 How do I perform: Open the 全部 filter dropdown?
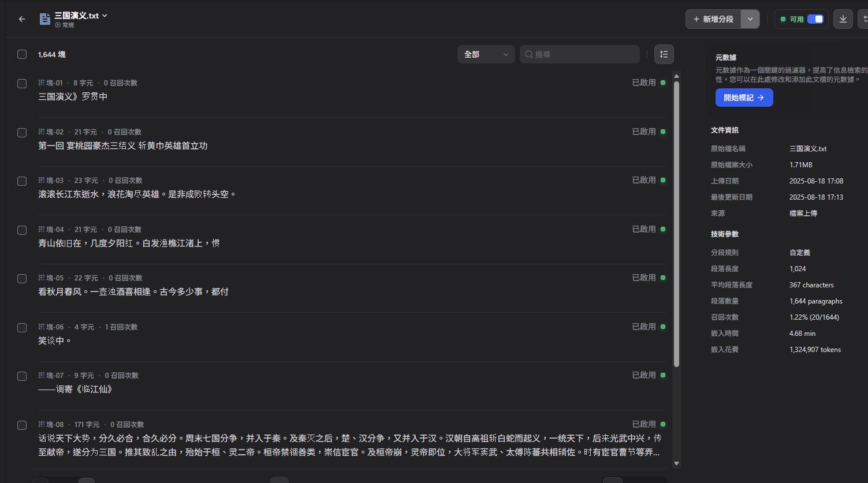486,54
